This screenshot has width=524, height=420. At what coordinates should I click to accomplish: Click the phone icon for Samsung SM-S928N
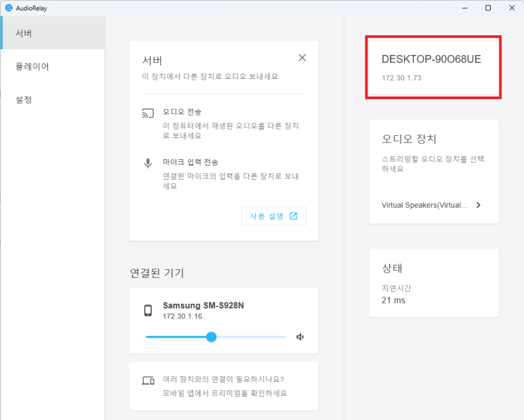[x=148, y=311]
